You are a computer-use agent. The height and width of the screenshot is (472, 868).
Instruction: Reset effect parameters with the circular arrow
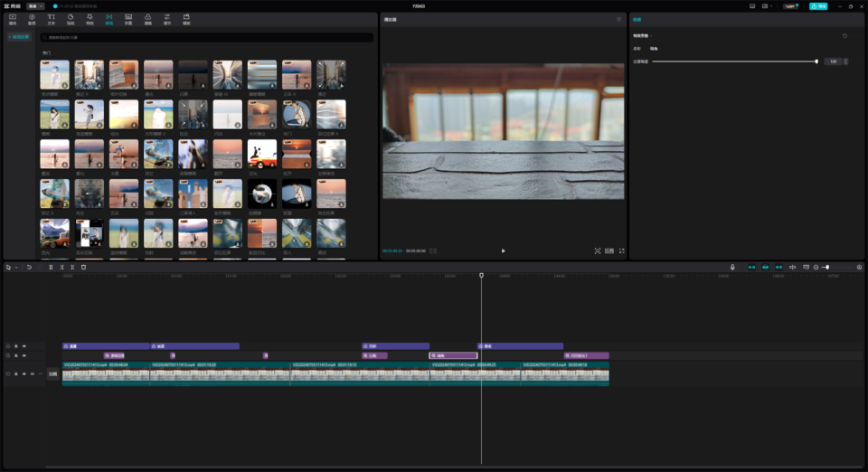pos(844,36)
